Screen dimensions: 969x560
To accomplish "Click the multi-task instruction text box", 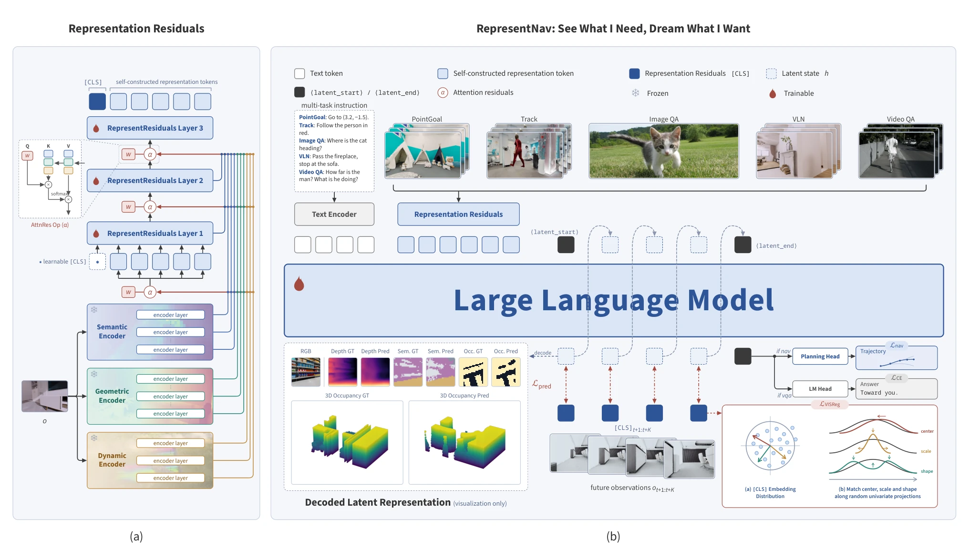I will click(x=334, y=151).
